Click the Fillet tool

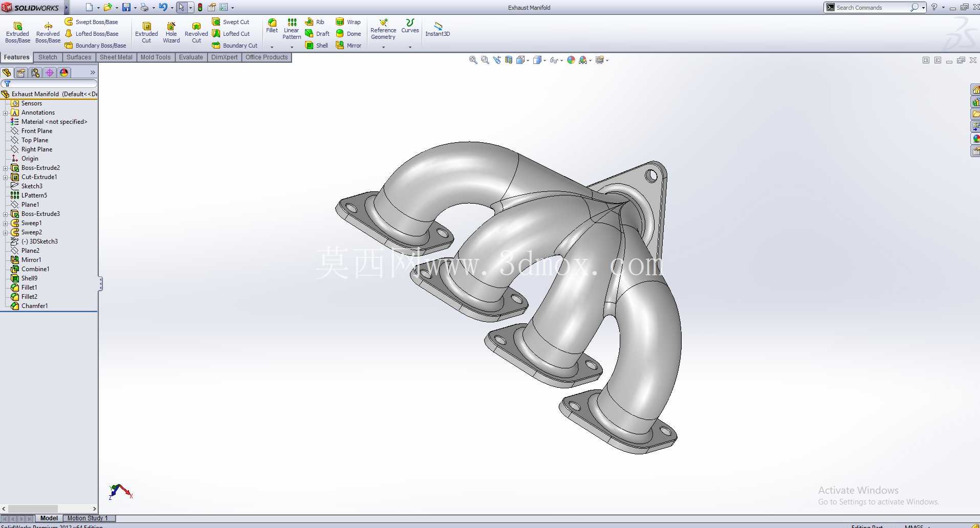pos(272,26)
